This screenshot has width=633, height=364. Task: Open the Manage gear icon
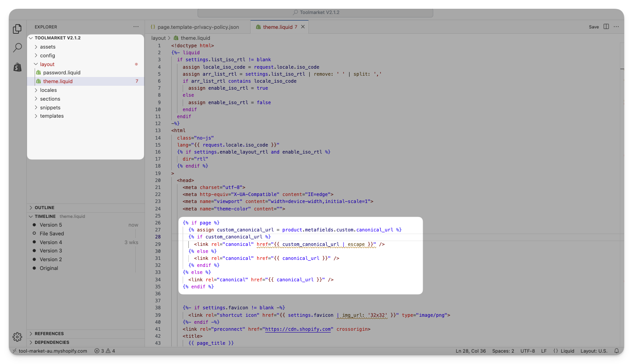(x=17, y=336)
